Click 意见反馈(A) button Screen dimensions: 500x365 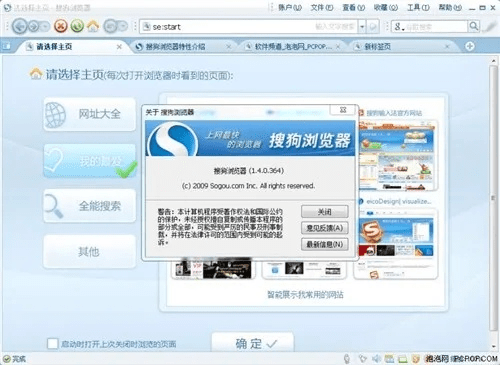tap(325, 228)
